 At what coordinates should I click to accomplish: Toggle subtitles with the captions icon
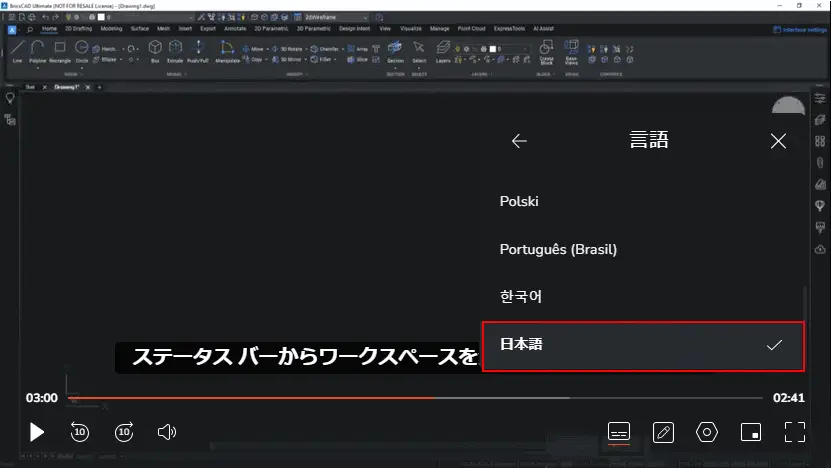point(618,432)
